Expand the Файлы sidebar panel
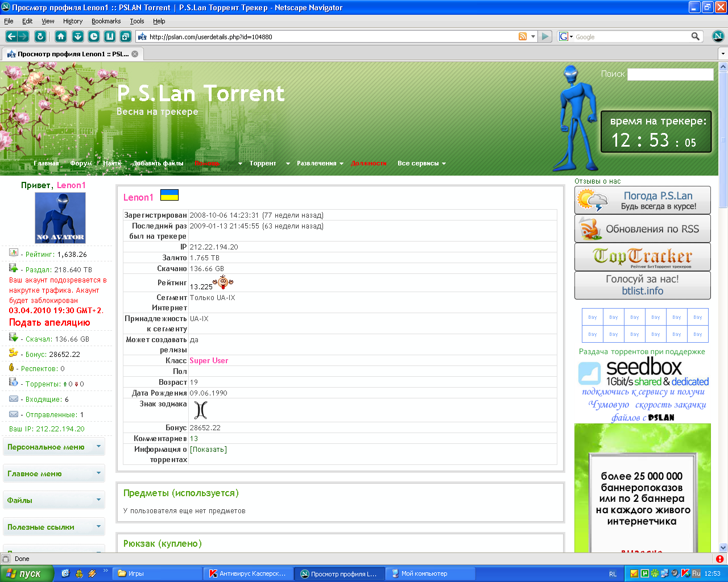The width and height of the screenshot is (728, 582). [54, 500]
